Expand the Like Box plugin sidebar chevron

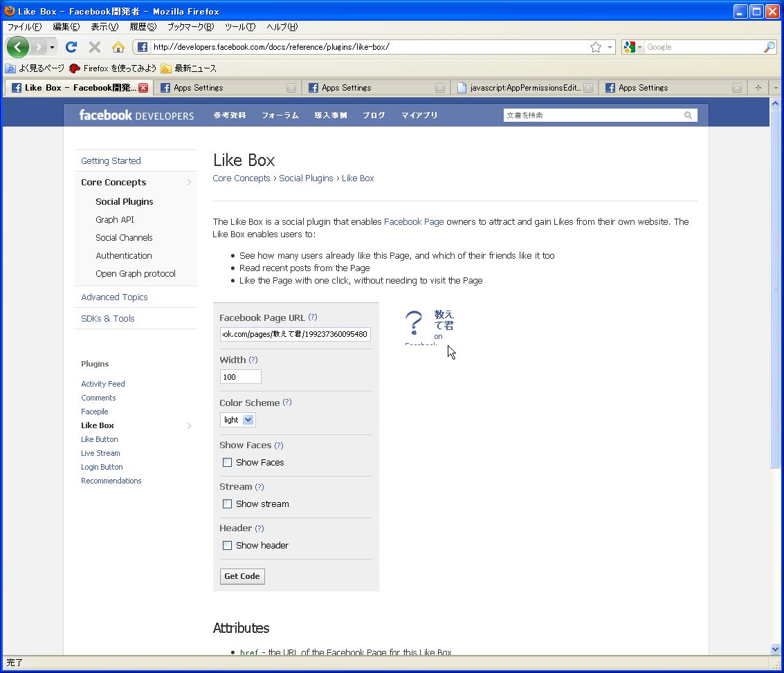189,425
